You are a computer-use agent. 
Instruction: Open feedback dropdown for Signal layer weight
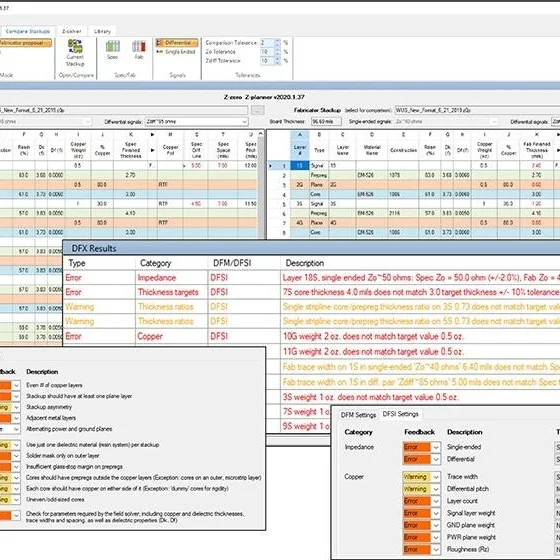(x=436, y=513)
